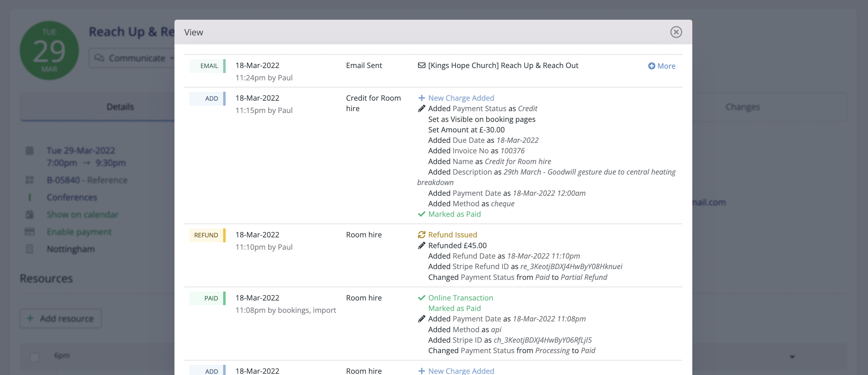Viewport: 868px width, 375px height.
Task: Click the checkmark icon beside Marked as Paid
Action: (421, 214)
